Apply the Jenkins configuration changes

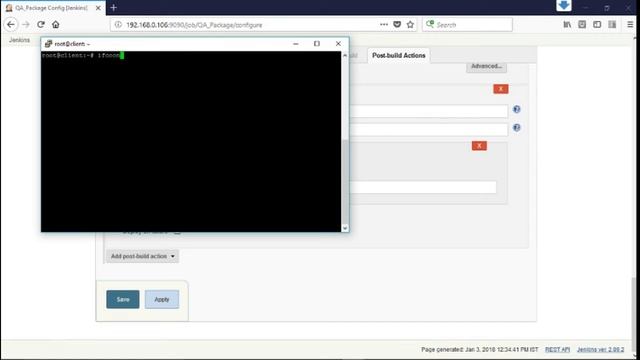pyautogui.click(x=162, y=299)
